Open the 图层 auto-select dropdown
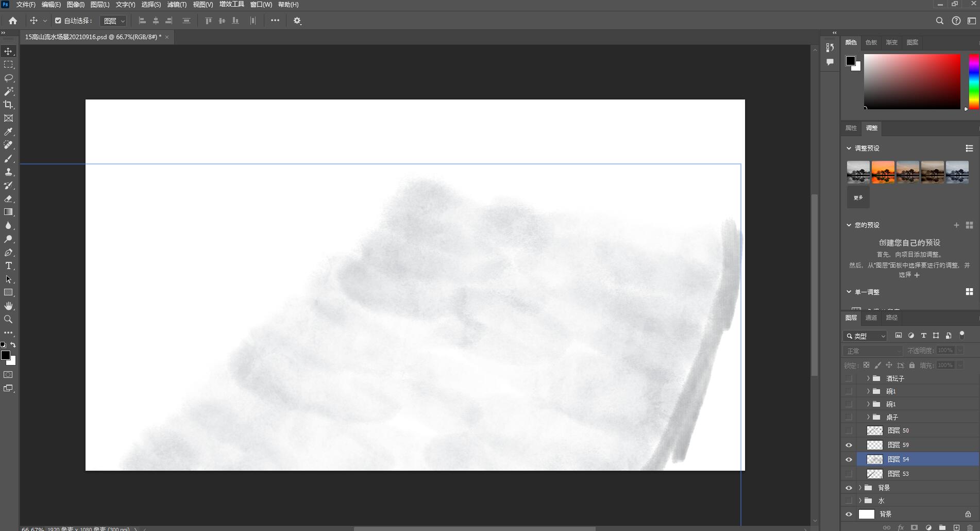This screenshot has height=531, width=980. [113, 21]
